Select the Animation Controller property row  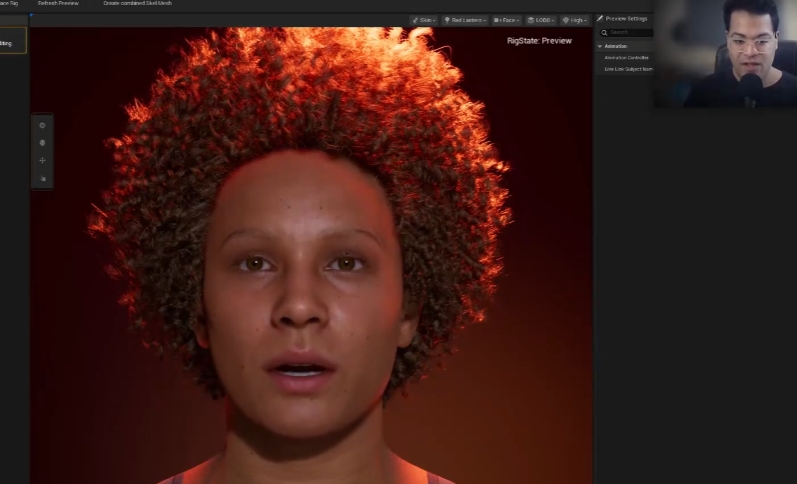click(627, 57)
